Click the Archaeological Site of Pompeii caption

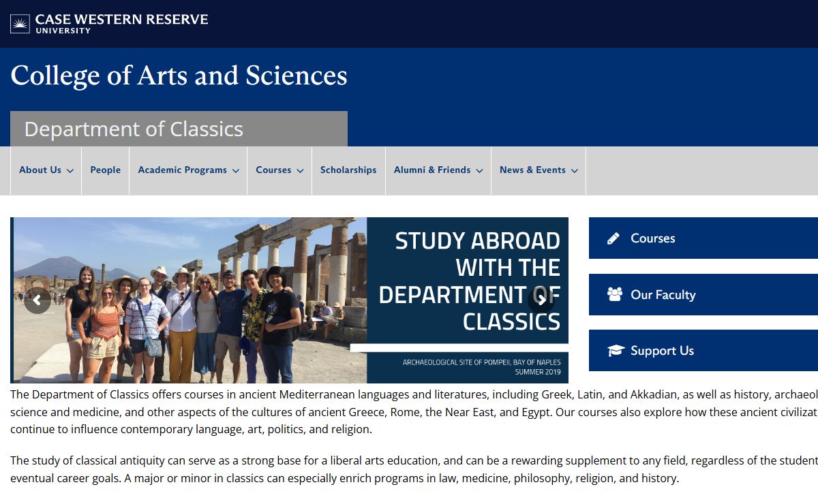(481, 367)
